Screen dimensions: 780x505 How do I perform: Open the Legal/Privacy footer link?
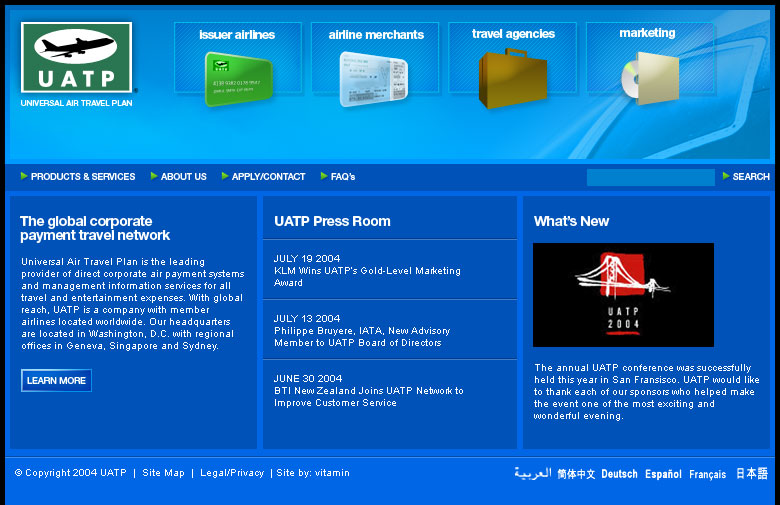pos(232,473)
